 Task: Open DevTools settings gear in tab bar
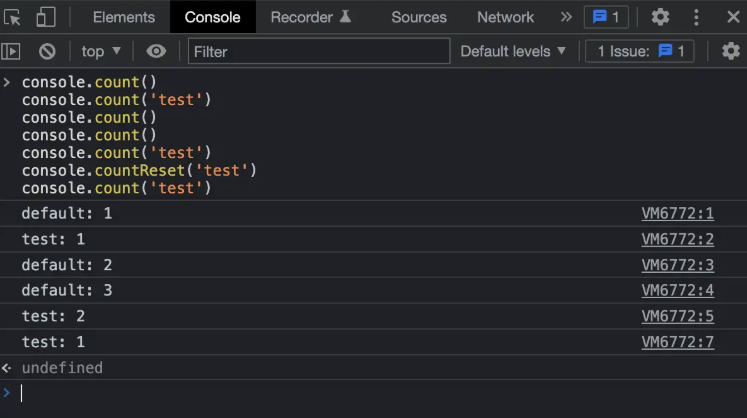[x=660, y=17]
